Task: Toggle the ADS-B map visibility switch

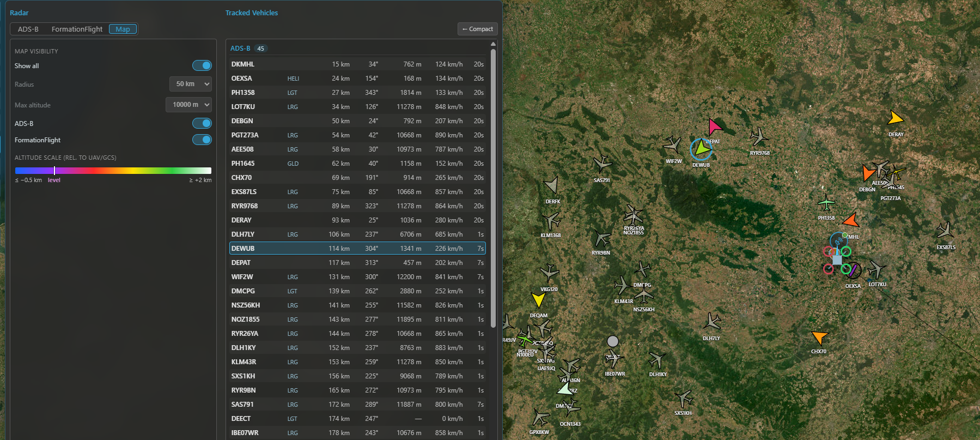Action: pyautogui.click(x=202, y=123)
